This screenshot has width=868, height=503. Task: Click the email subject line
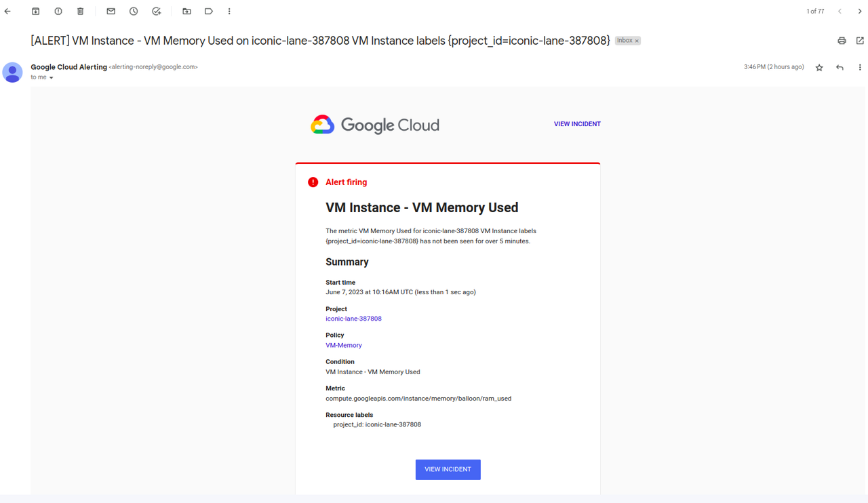(x=320, y=41)
